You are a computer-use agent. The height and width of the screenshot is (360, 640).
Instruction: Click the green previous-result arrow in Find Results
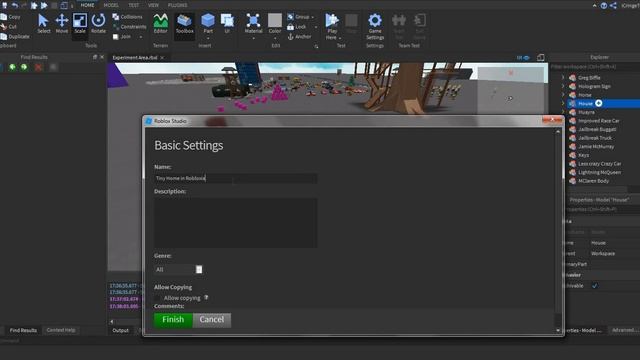coord(12,67)
